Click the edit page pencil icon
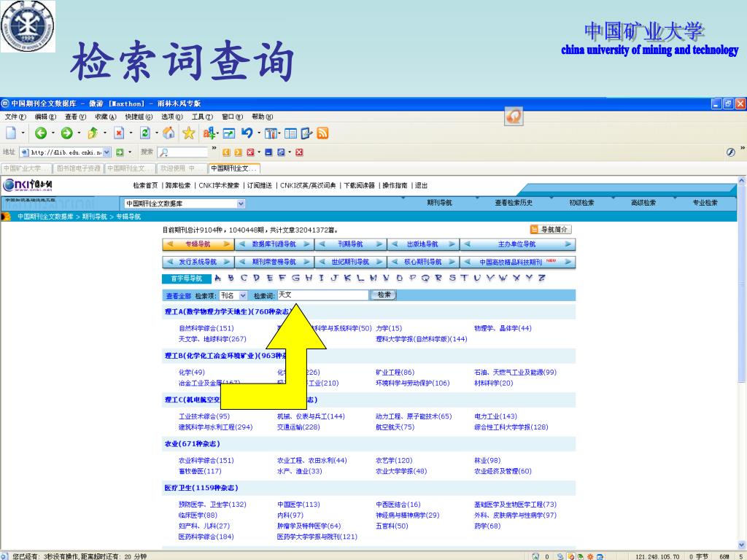The height and width of the screenshot is (560, 747). pos(306,133)
